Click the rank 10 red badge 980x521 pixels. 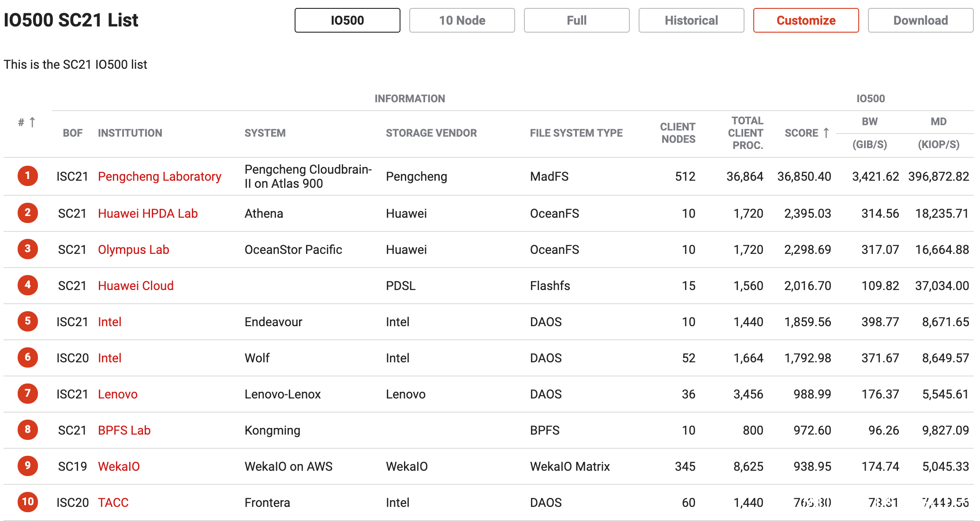(28, 502)
